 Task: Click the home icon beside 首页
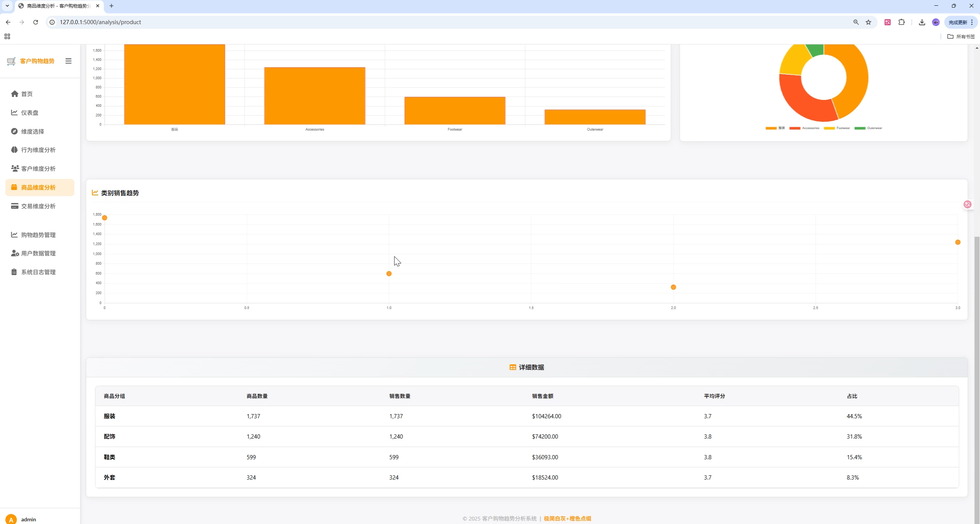click(15, 94)
